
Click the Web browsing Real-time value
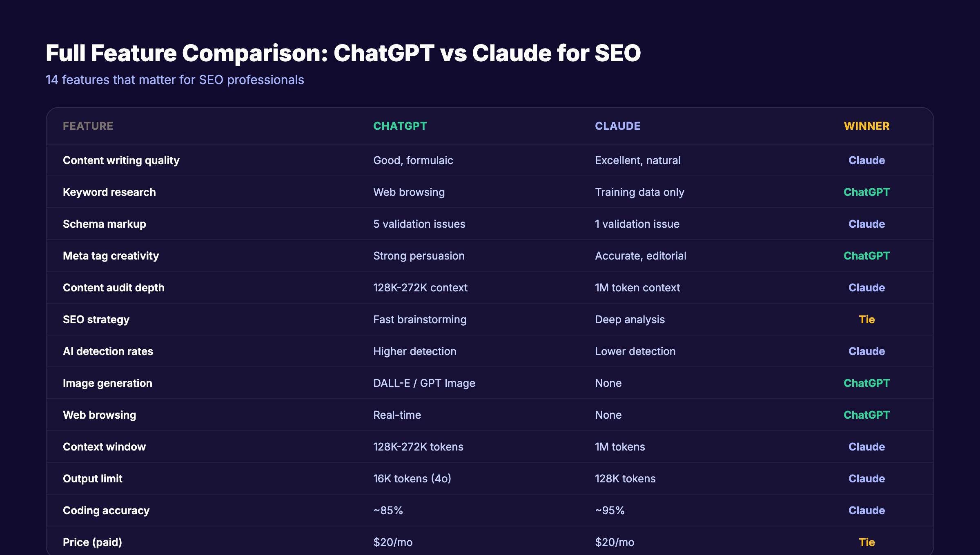click(x=397, y=415)
